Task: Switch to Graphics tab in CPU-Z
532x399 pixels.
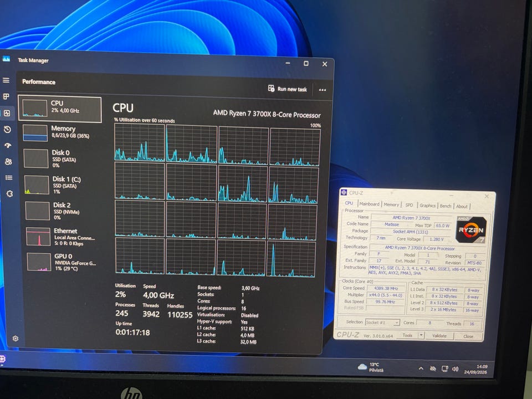Action: click(x=427, y=206)
